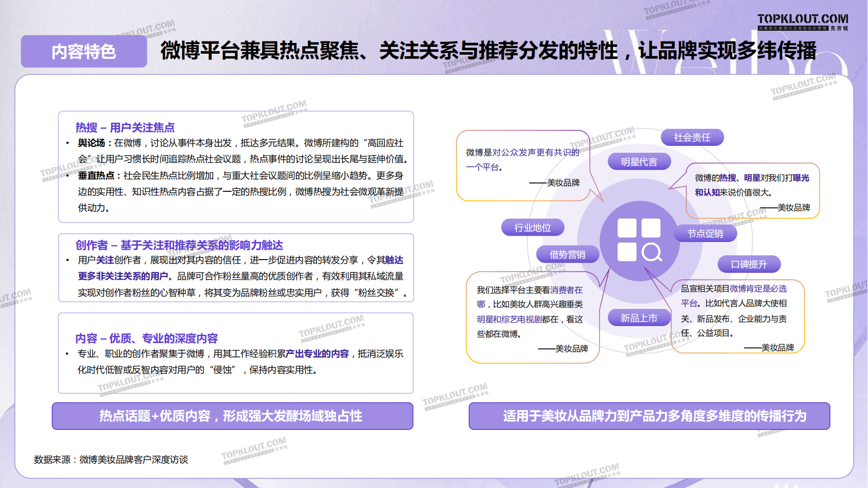868x488 pixels.
Task: Click the 数据来源 footnote text
Action: pyautogui.click(x=111, y=459)
